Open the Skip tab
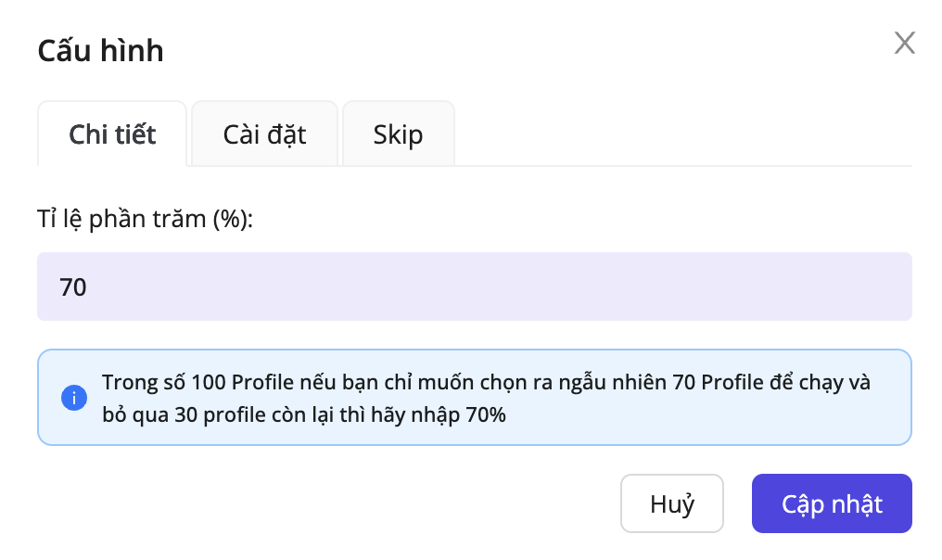The height and width of the screenshot is (560, 942). click(398, 134)
